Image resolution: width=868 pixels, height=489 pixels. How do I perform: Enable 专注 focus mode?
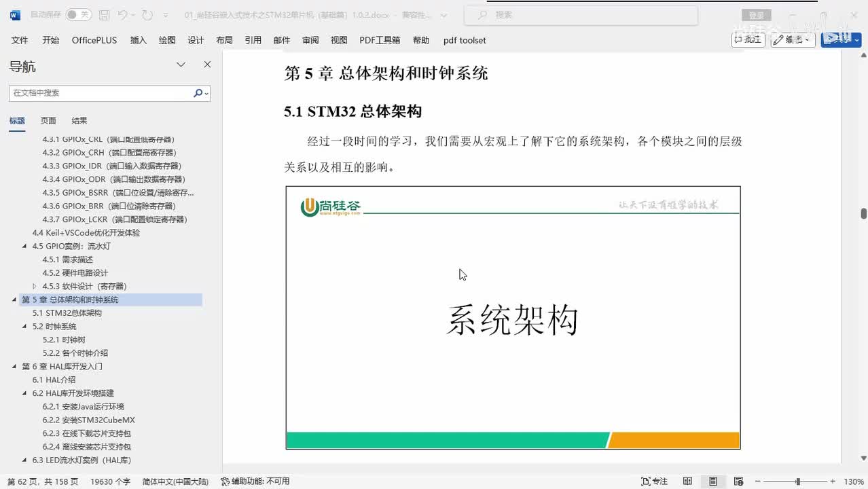pyautogui.click(x=655, y=481)
